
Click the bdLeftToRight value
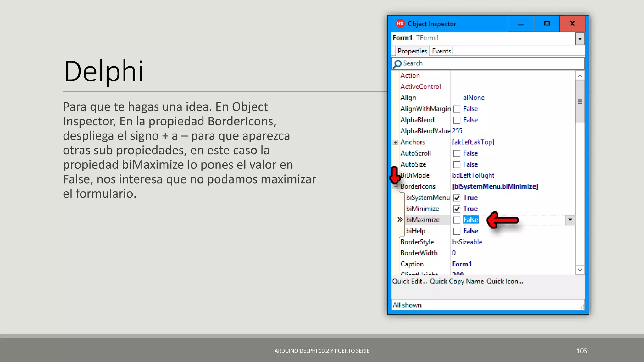tap(473, 175)
